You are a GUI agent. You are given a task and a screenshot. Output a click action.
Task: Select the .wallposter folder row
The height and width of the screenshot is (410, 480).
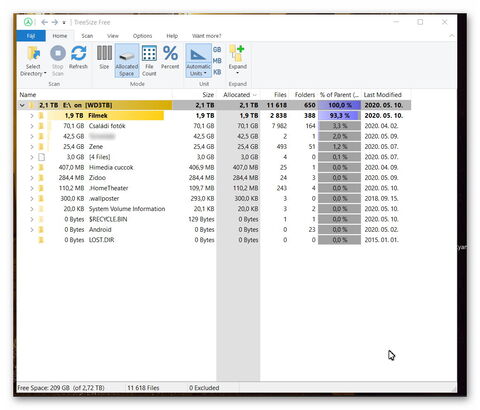(214, 198)
